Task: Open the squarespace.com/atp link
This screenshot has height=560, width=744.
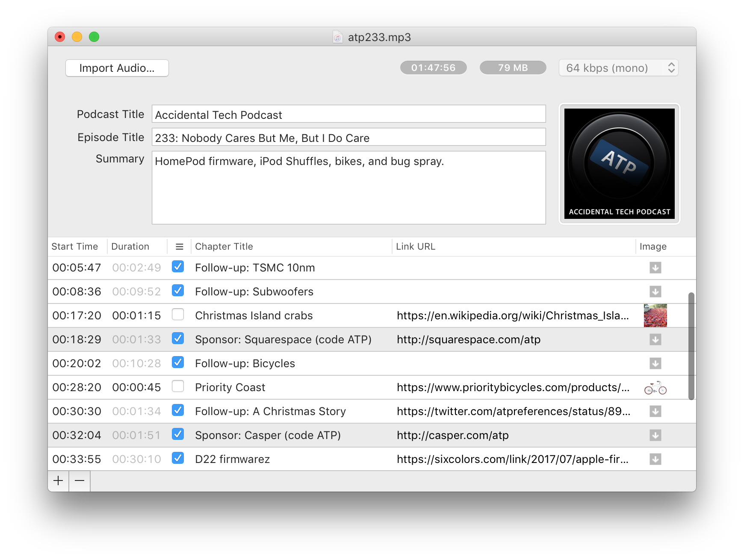Action: tap(469, 339)
